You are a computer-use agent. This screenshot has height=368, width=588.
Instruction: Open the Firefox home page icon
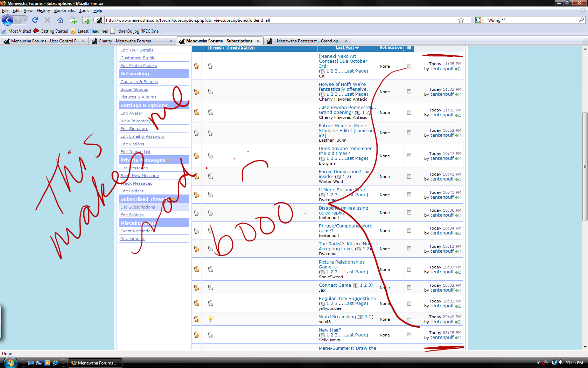(60, 20)
